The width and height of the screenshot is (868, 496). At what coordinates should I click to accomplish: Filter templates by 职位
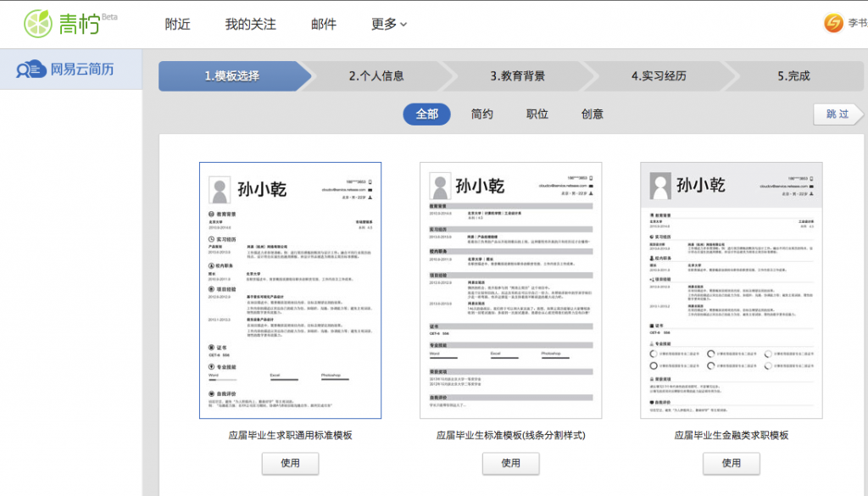pyautogui.click(x=537, y=114)
